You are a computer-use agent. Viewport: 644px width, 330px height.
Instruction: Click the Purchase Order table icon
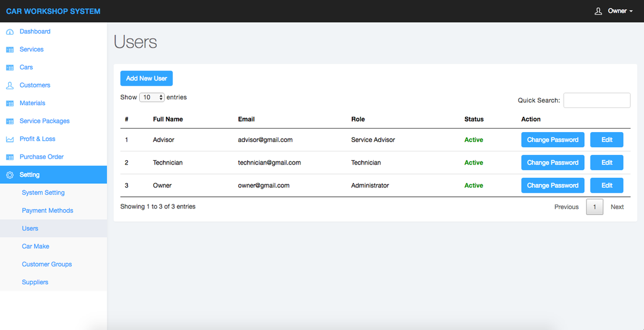point(9,157)
